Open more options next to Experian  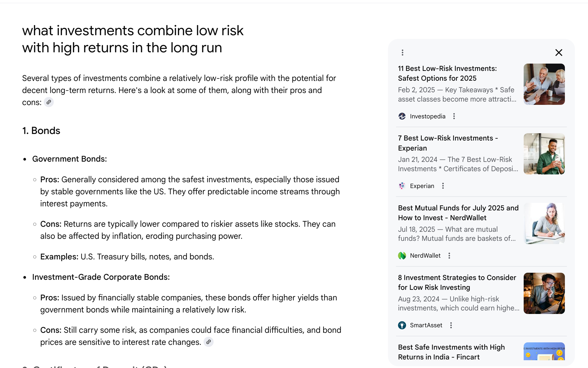point(443,186)
